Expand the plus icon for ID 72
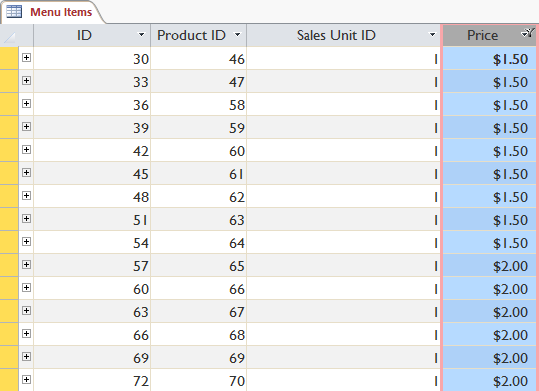 tap(26, 380)
